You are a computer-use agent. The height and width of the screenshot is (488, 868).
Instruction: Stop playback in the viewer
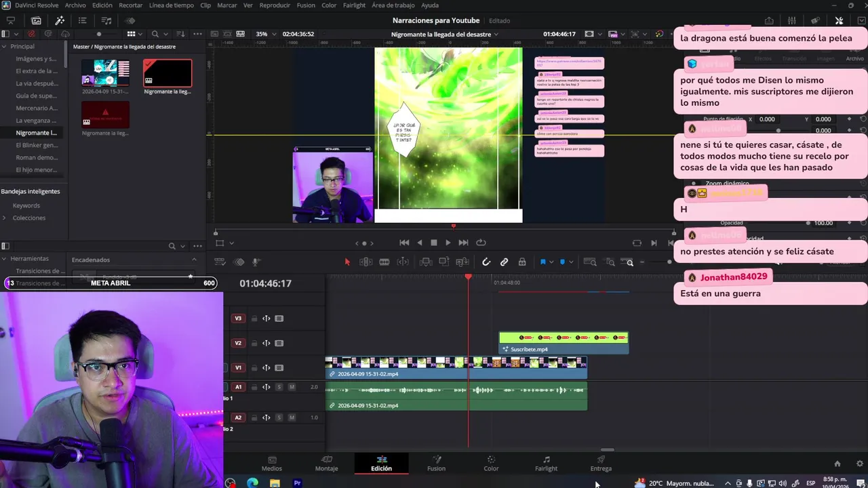tap(434, 243)
